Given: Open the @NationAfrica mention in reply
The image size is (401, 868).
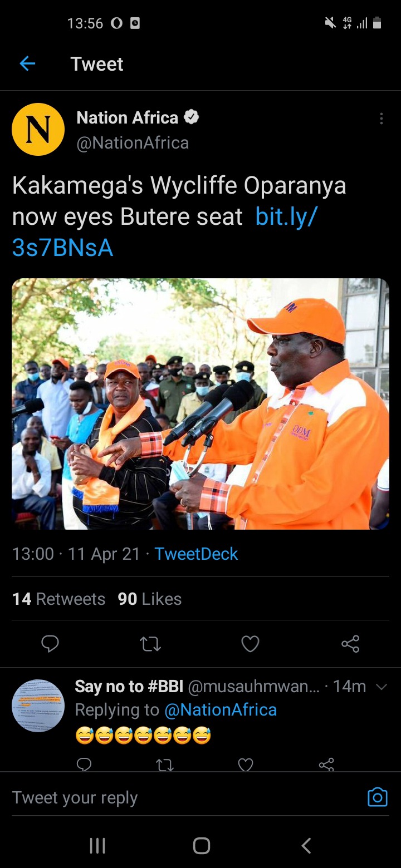Looking at the screenshot, I should 221,710.
